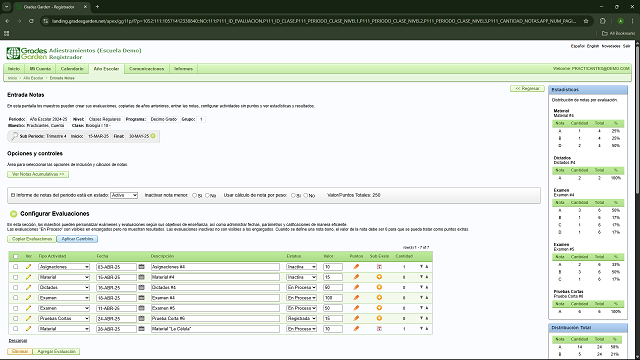The image size is (640, 360).
Task: Open Tipo Actividad dropdown showing Dictados
Action: 64,287
